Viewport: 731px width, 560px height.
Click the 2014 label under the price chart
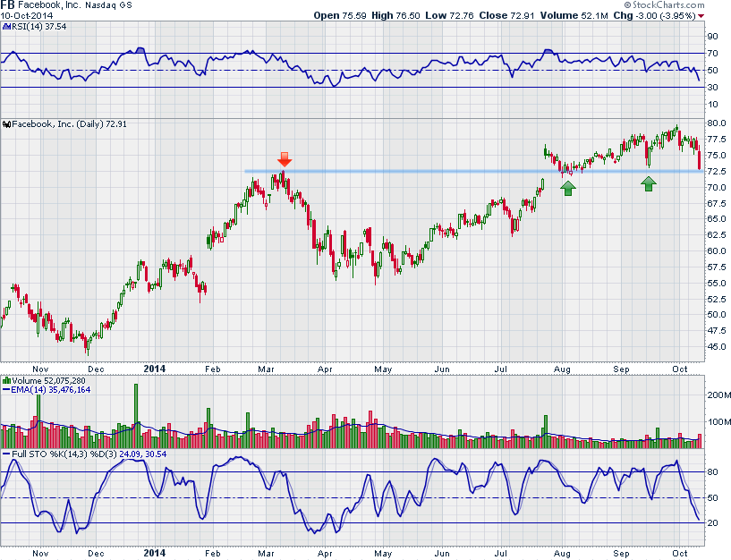pyautogui.click(x=154, y=369)
